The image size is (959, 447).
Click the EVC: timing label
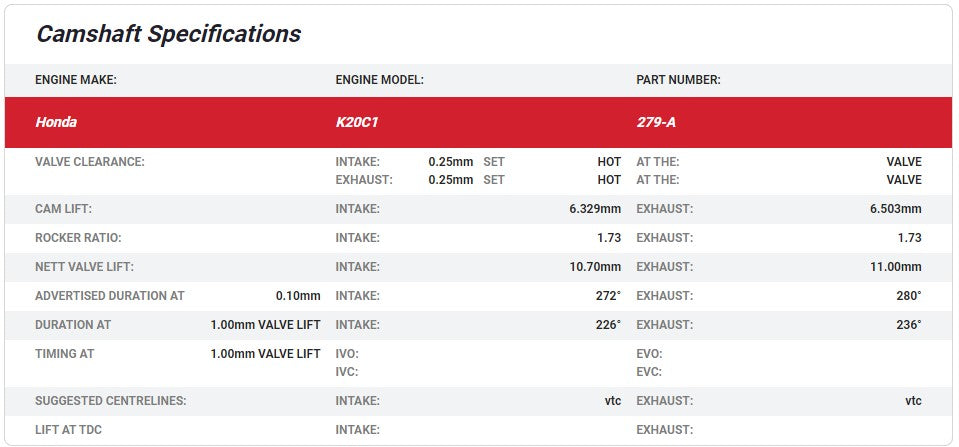pyautogui.click(x=650, y=372)
